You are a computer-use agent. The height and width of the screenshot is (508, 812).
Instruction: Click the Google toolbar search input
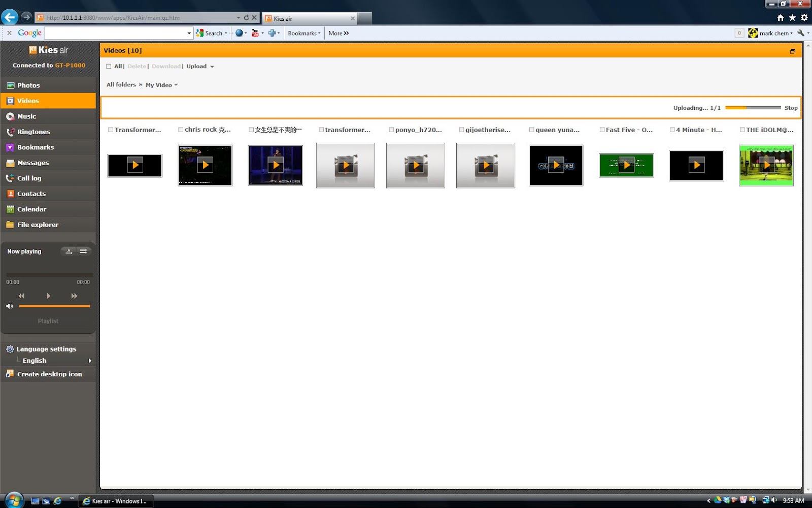pos(116,34)
